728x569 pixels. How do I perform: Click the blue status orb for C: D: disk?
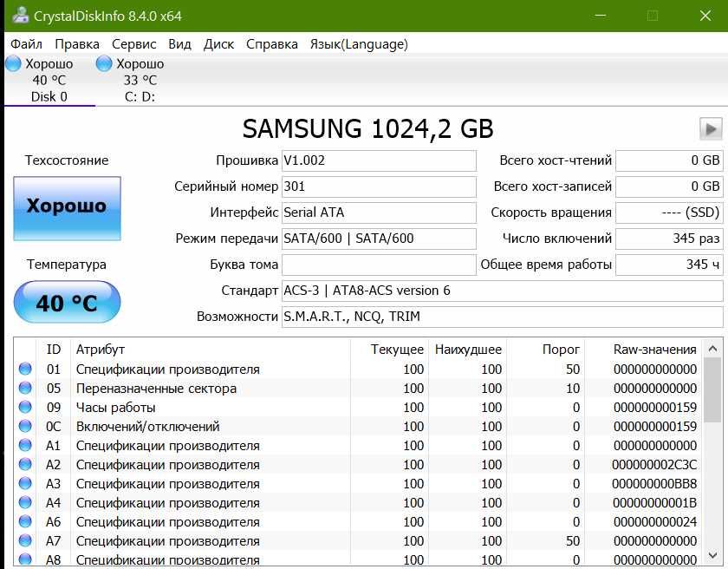pyautogui.click(x=104, y=63)
